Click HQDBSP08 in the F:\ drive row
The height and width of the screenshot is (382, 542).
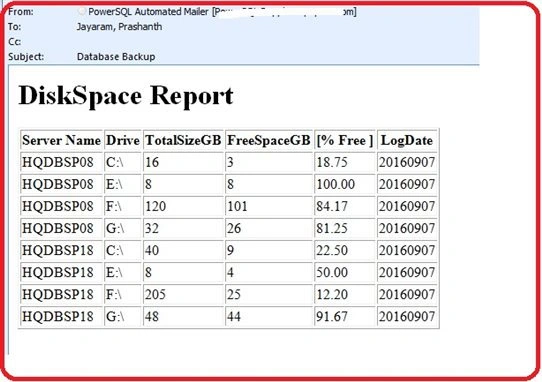point(62,206)
